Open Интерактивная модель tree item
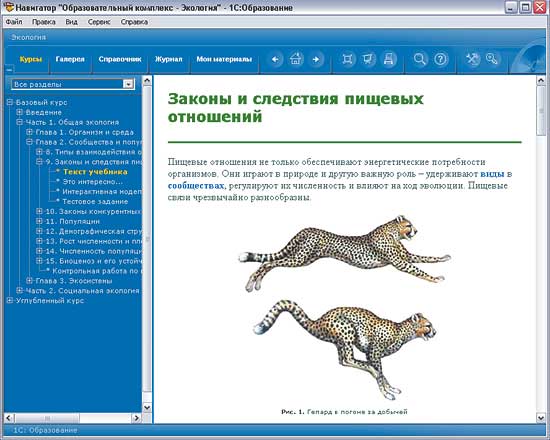This screenshot has width=550, height=440. click(x=102, y=192)
